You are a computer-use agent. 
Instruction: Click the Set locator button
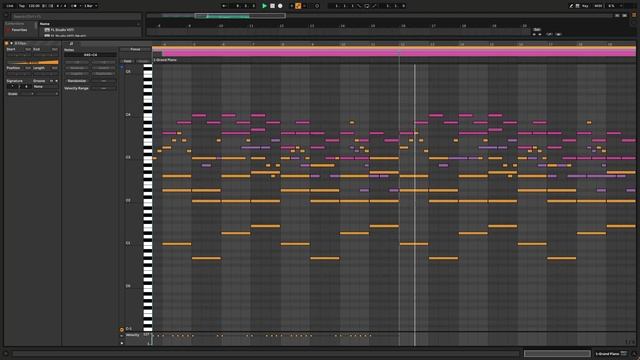click(537, 29)
